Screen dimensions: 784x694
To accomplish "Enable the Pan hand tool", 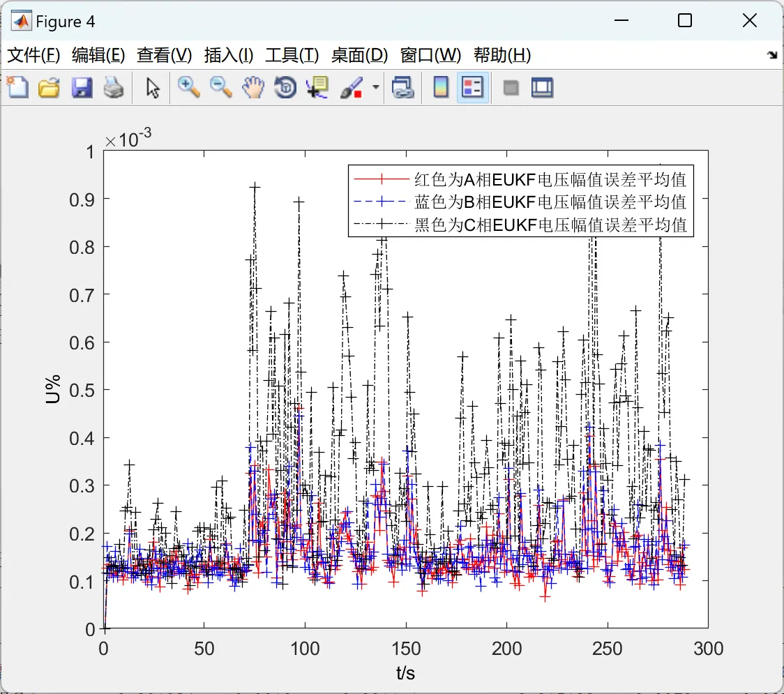I will coord(253,87).
